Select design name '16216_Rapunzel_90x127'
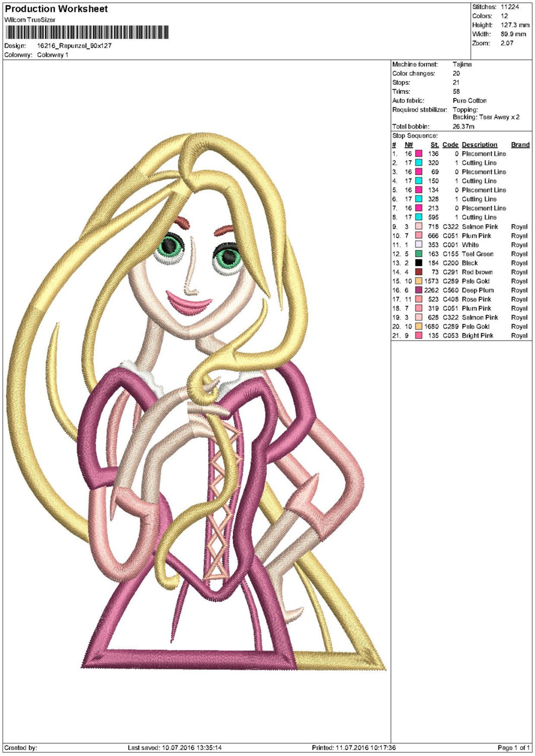 [74, 46]
